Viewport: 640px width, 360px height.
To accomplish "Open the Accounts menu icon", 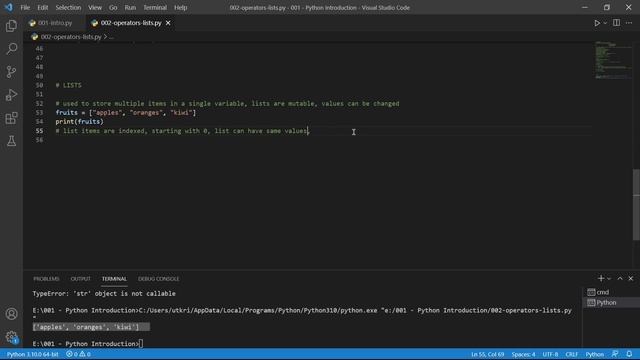I will click(11, 314).
